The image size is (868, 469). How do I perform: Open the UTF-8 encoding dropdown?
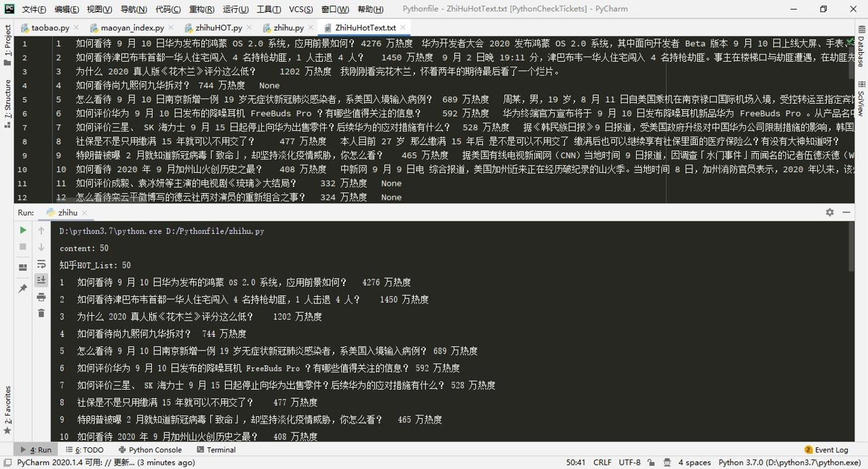coord(629,462)
